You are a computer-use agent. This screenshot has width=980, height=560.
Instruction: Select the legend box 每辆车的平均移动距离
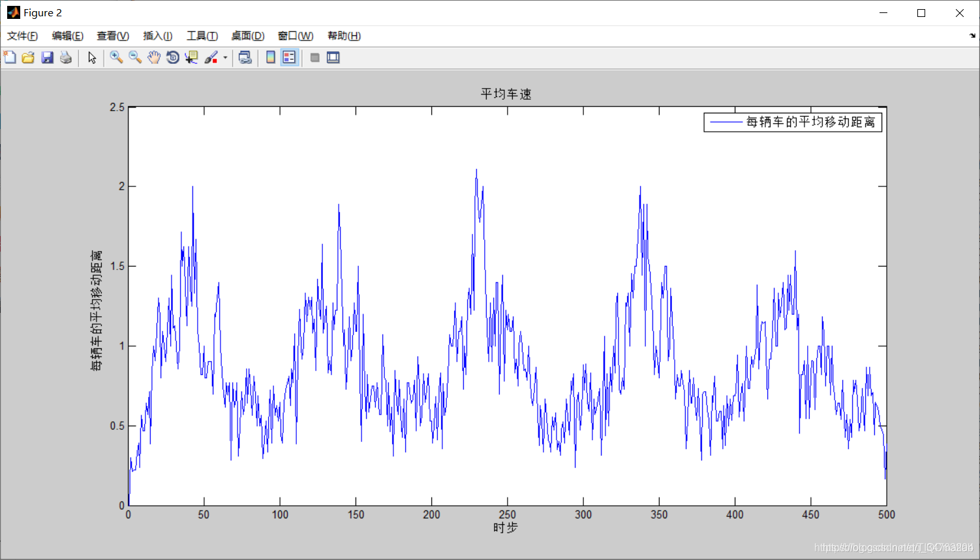coord(793,122)
